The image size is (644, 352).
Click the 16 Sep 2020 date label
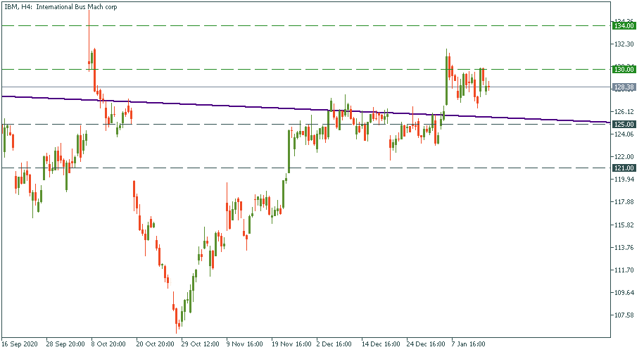[19, 345]
